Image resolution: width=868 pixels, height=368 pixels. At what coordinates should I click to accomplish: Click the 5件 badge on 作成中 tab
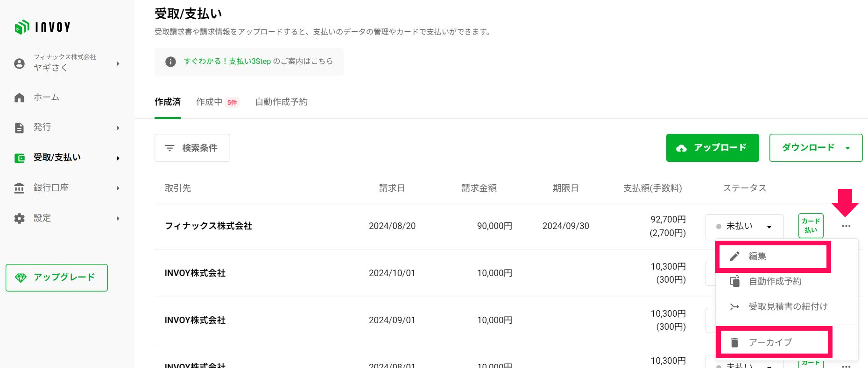232,103
